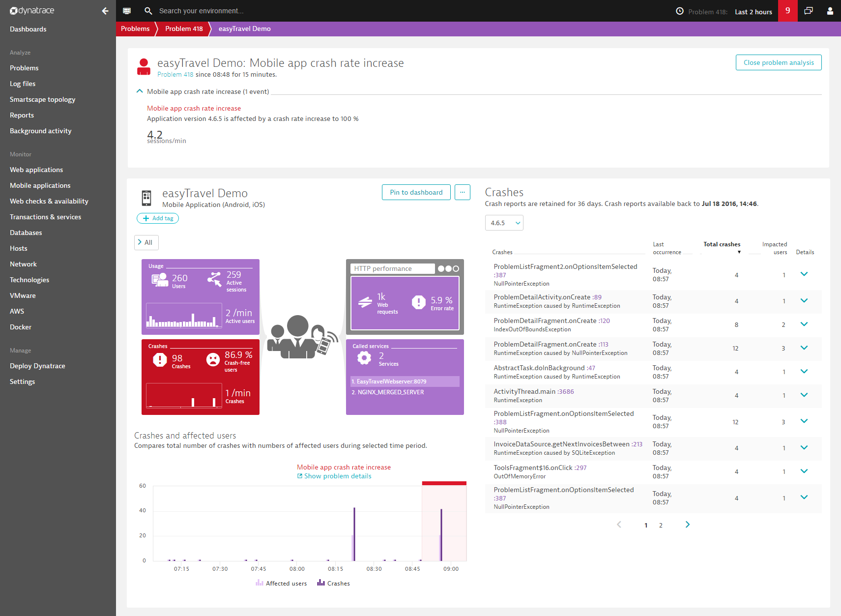Select EasyTravelWebserver:8079 service
This screenshot has width=841, height=616.
click(405, 381)
